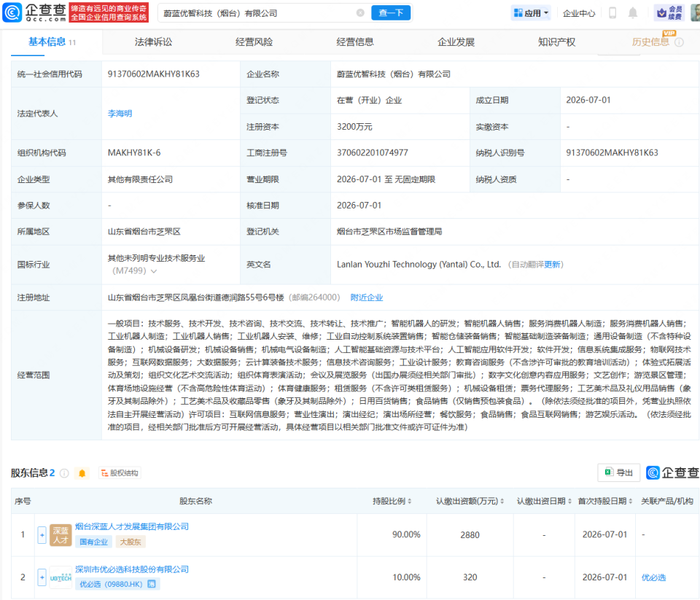Image resolution: width=700 pixels, height=600 pixels.
Task: Open the mobile phone app icon
Action: [x=612, y=13]
